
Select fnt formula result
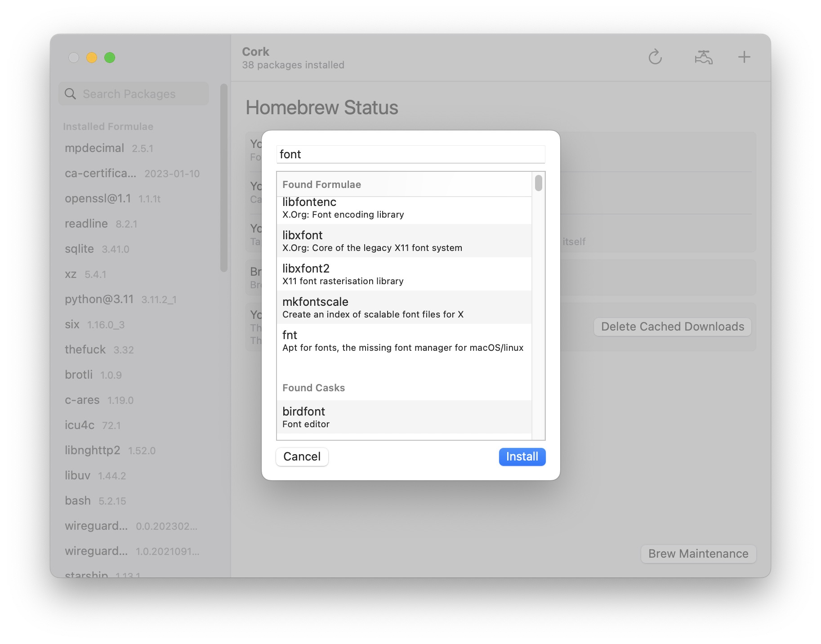[404, 340]
